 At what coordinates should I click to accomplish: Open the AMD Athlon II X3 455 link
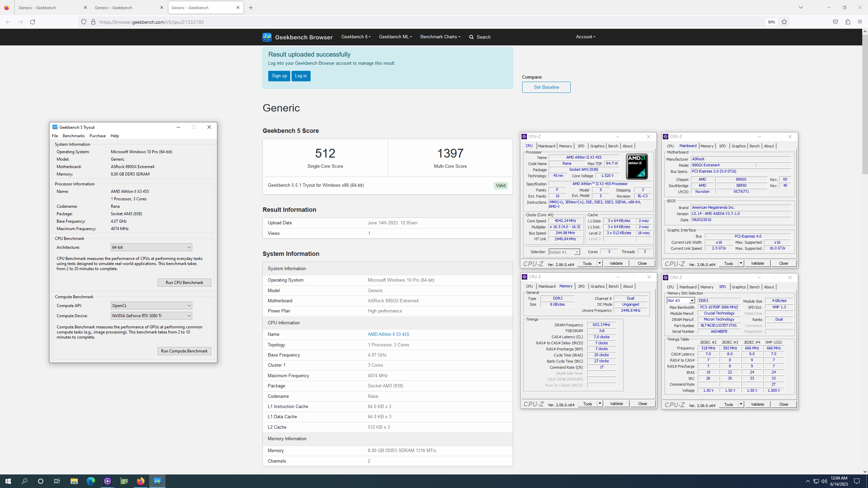coord(388,334)
